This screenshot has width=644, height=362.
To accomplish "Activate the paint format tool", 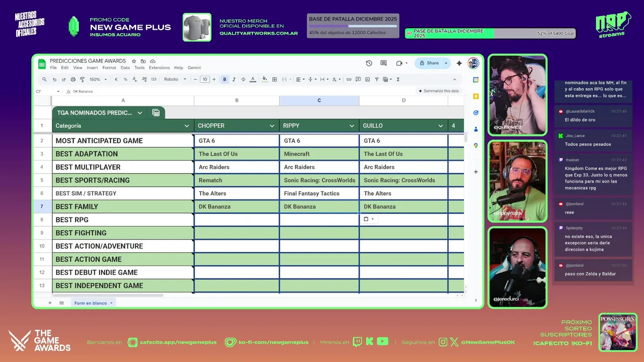I will [82, 79].
